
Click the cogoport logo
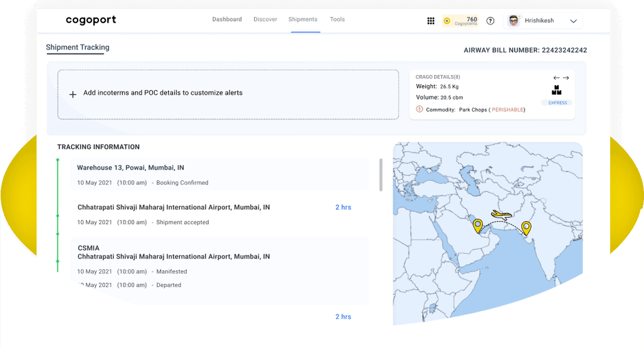coord(91,20)
